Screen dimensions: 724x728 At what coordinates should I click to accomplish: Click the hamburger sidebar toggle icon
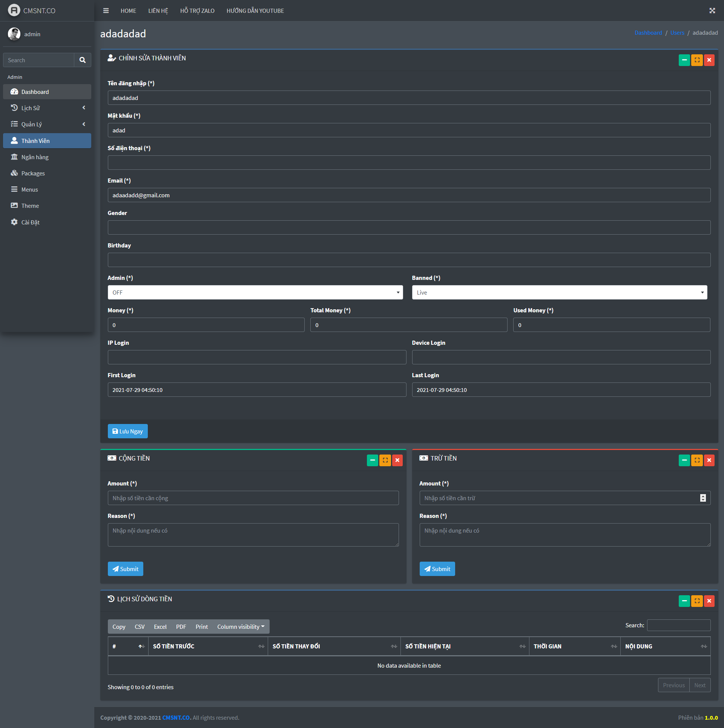106,11
